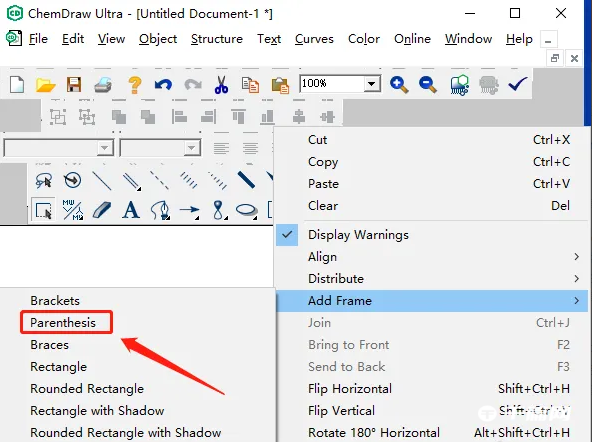Choose Parenthesis from Add Frame submenu
The image size is (592, 442).
pos(63,323)
